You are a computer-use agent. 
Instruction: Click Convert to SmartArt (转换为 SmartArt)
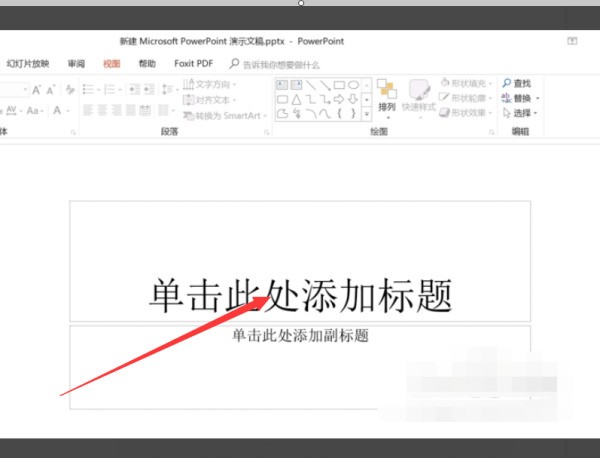pyautogui.click(x=227, y=115)
